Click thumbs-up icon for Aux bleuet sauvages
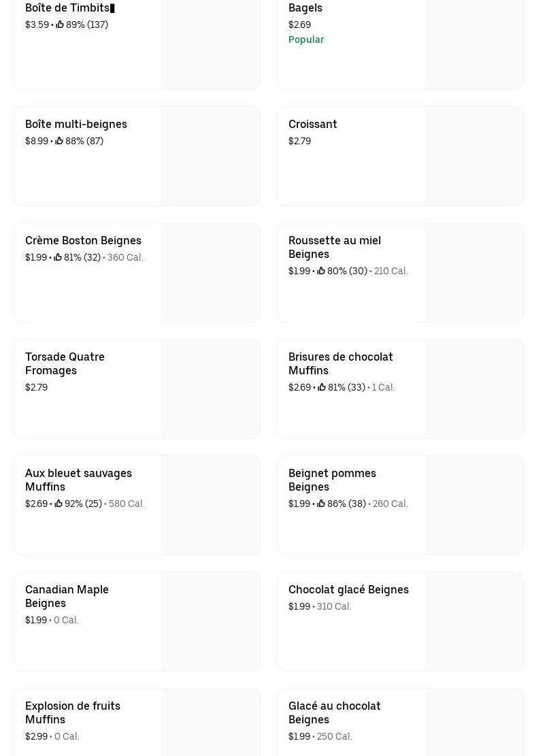Image resolution: width=547 pixels, height=756 pixels. coord(59,504)
